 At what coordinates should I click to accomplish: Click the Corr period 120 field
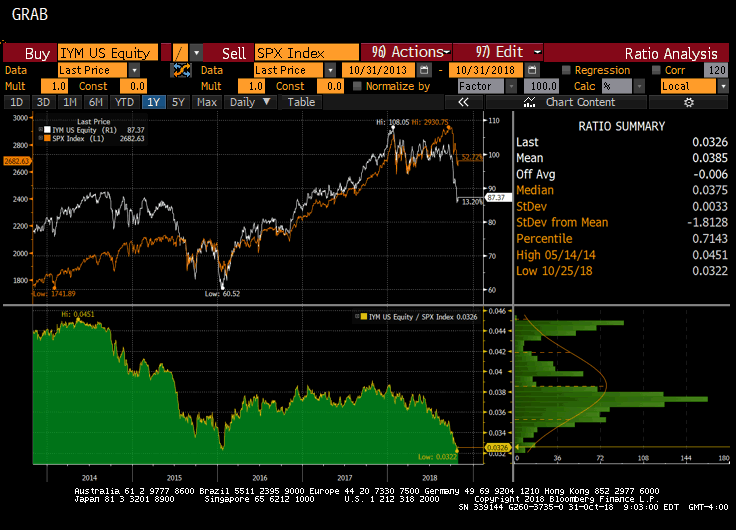(716, 70)
